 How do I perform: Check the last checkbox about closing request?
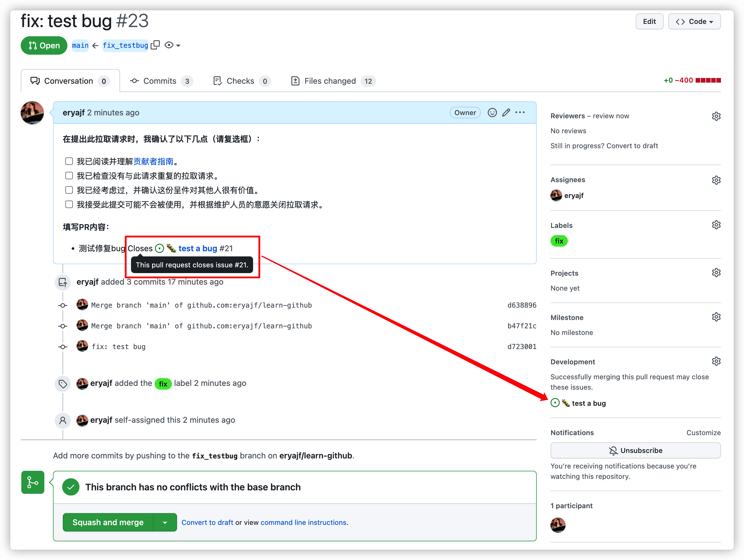coord(69,204)
